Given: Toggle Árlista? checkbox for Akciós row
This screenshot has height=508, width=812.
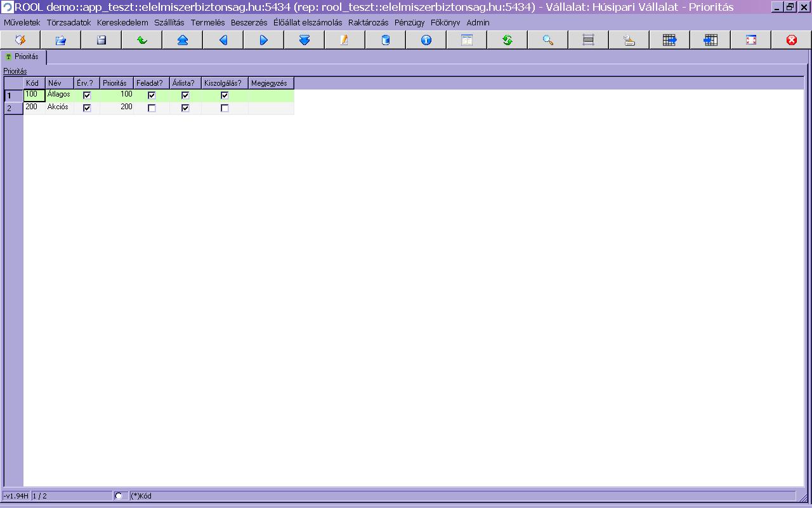Looking at the screenshot, I should tap(185, 108).
